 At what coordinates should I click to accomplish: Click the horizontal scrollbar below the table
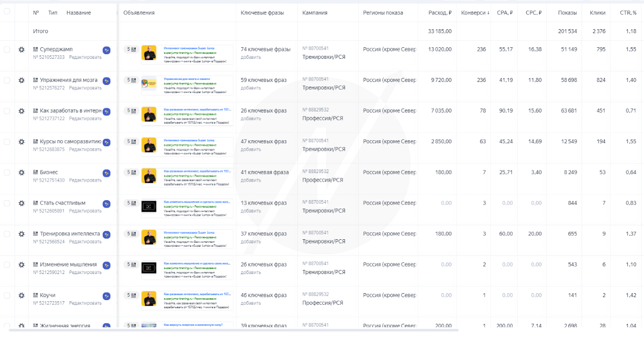coord(233,330)
